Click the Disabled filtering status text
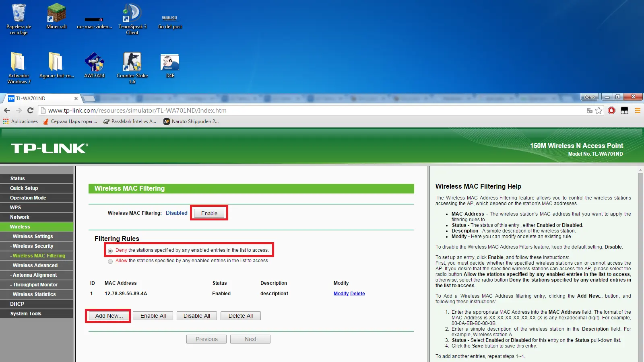This screenshot has width=644, height=362. point(177,213)
